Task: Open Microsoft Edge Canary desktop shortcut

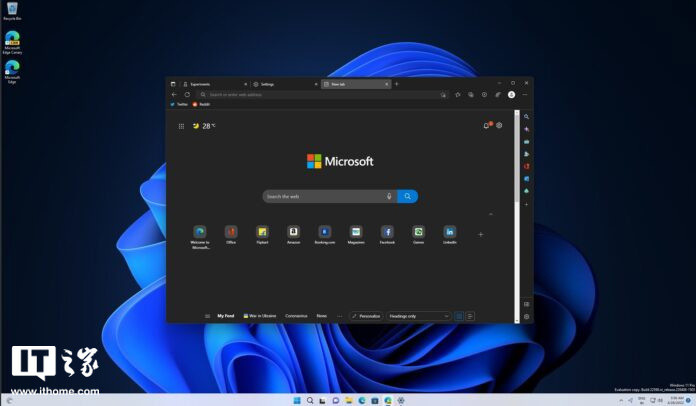Action: point(12,43)
